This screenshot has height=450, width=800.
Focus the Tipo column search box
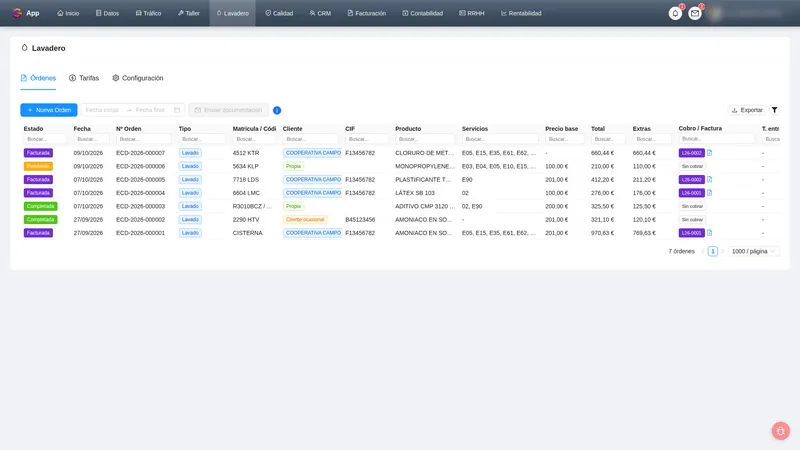point(202,139)
